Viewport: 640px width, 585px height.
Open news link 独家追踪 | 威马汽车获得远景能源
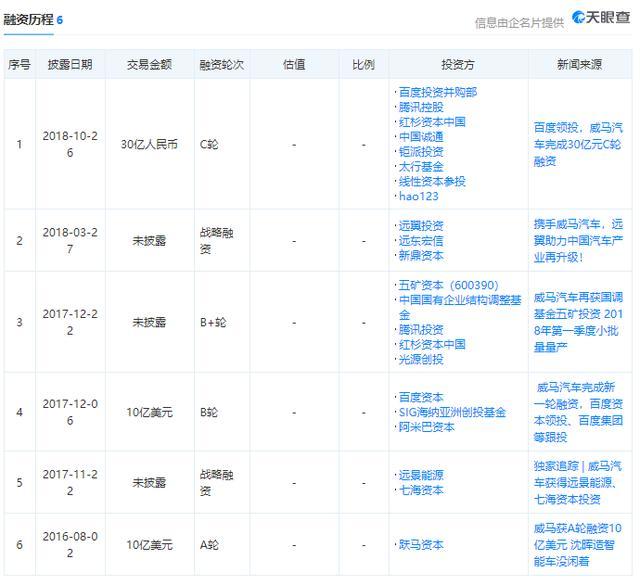point(578,482)
